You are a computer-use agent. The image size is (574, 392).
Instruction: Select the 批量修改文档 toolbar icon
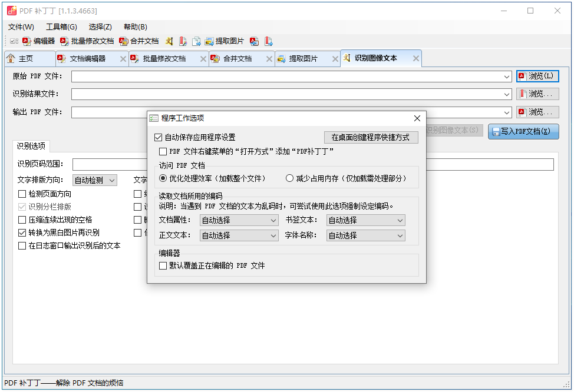(x=88, y=41)
